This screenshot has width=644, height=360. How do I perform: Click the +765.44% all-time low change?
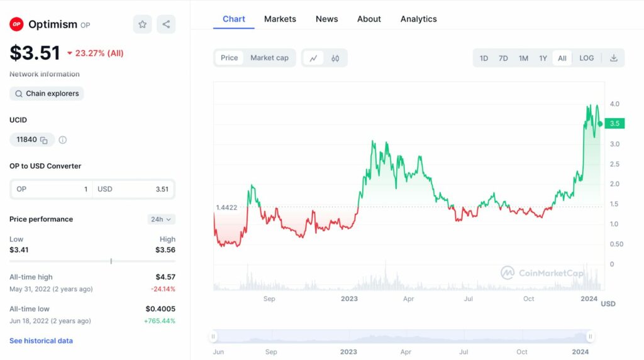coord(160,321)
